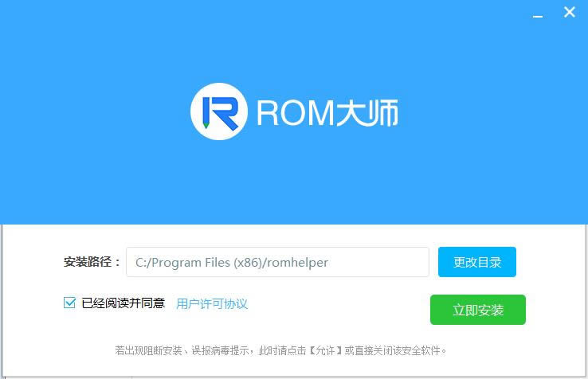Viewport: 588px width, 379px height.
Task: Start setup with the 立即安装 button
Action: [478, 310]
